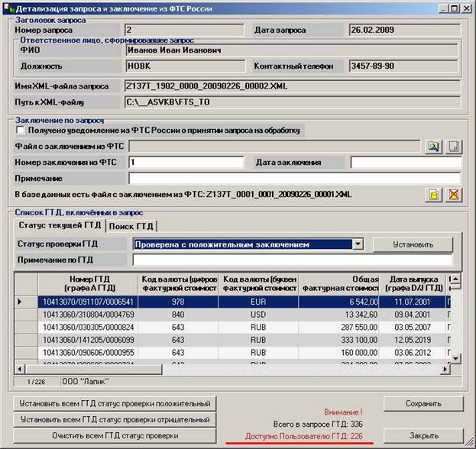Image resolution: width=476 pixels, height=449 pixels.
Task: Switch to the Поиск ГТД tab
Action: (x=131, y=226)
